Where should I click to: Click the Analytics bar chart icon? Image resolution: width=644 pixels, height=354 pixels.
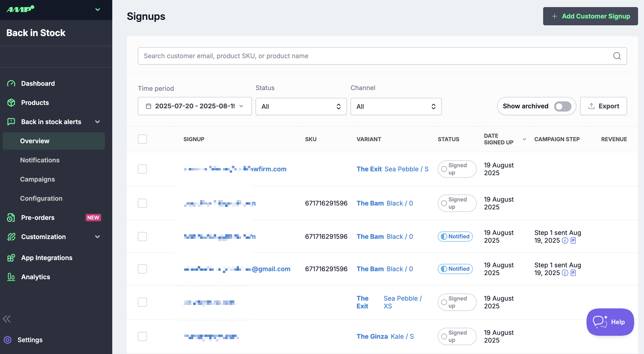click(11, 277)
